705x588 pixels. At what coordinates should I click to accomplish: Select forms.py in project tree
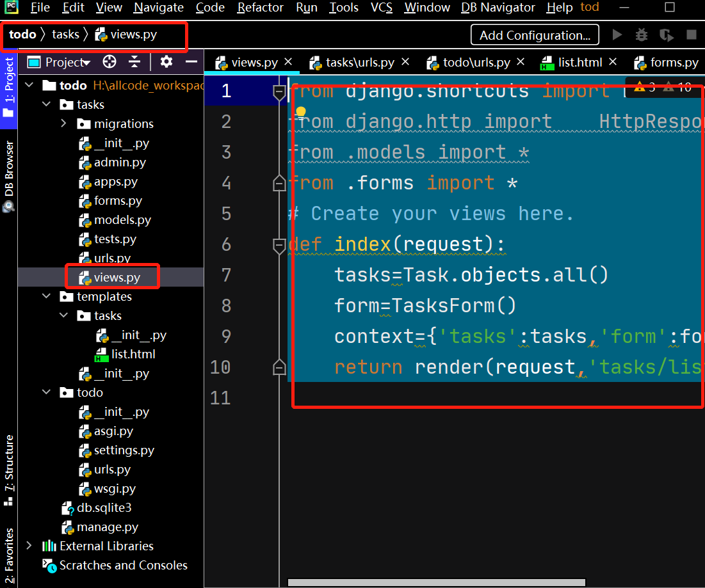(111, 200)
